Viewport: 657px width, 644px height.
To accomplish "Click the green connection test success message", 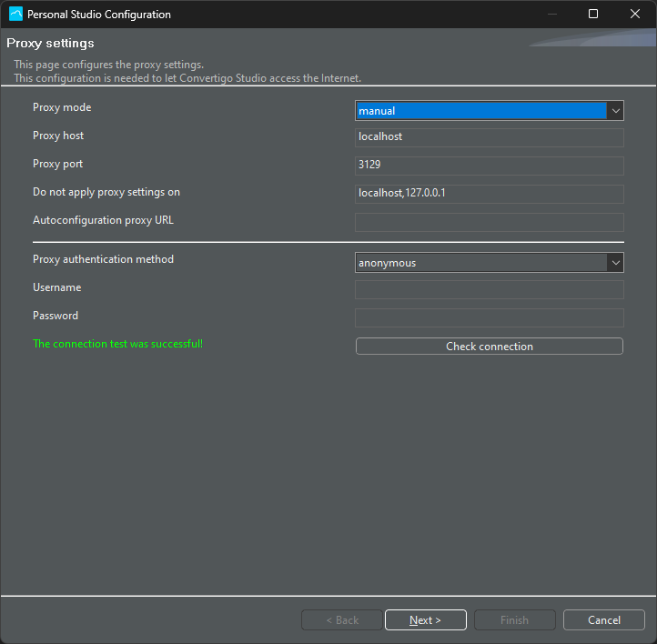I will point(117,344).
